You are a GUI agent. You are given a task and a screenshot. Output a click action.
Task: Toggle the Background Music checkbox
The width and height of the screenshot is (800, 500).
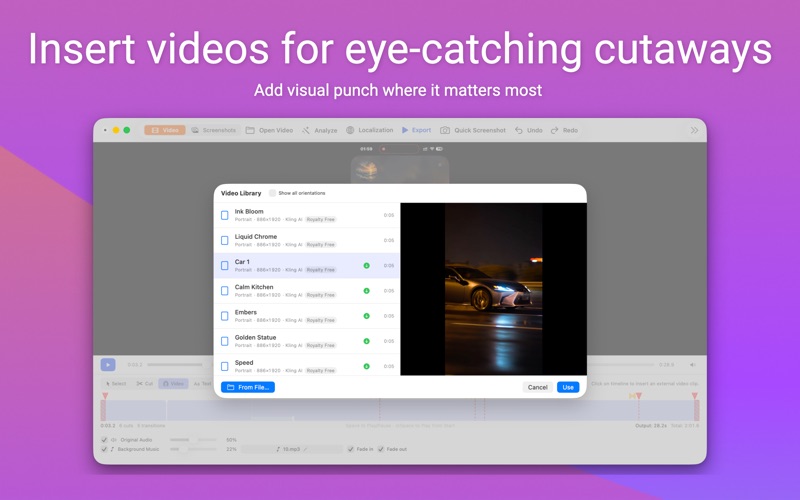coord(105,449)
